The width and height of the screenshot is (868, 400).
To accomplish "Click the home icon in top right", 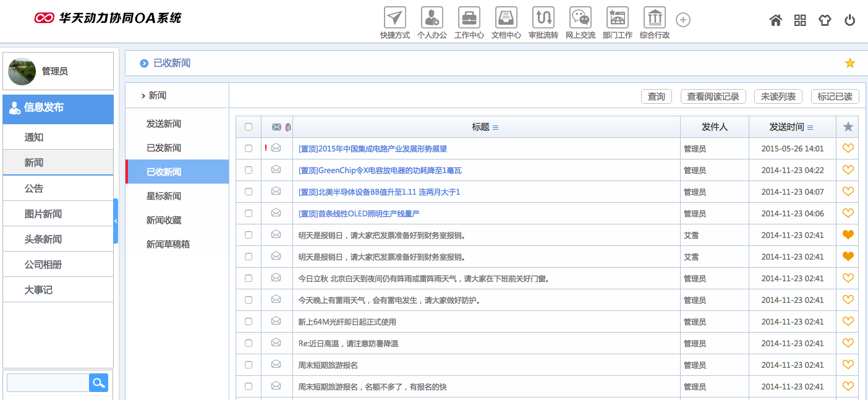I will pyautogui.click(x=775, y=20).
